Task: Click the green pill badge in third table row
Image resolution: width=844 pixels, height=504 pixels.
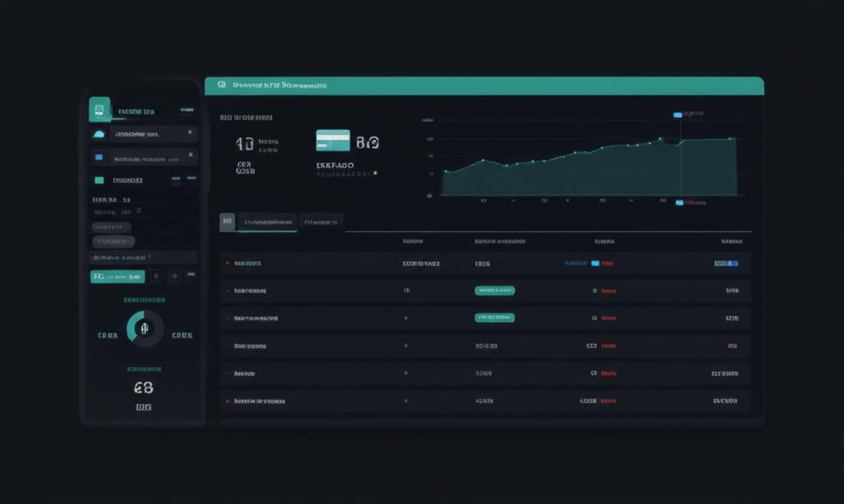Action: click(x=495, y=318)
